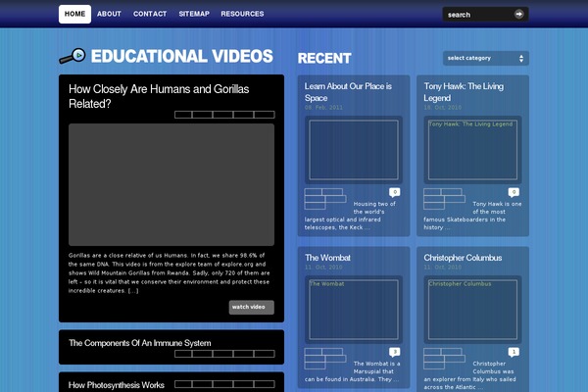The height and width of the screenshot is (392, 588).
Task: Click rating boxes under Tony Hawk thumbnail
Action: click(444, 199)
